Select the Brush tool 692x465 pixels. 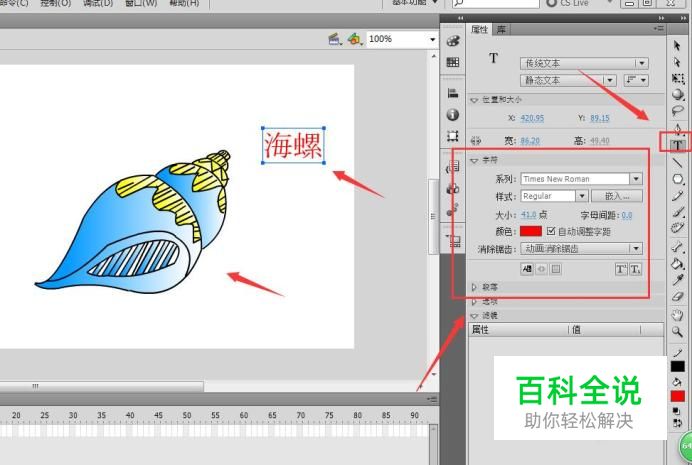677,212
